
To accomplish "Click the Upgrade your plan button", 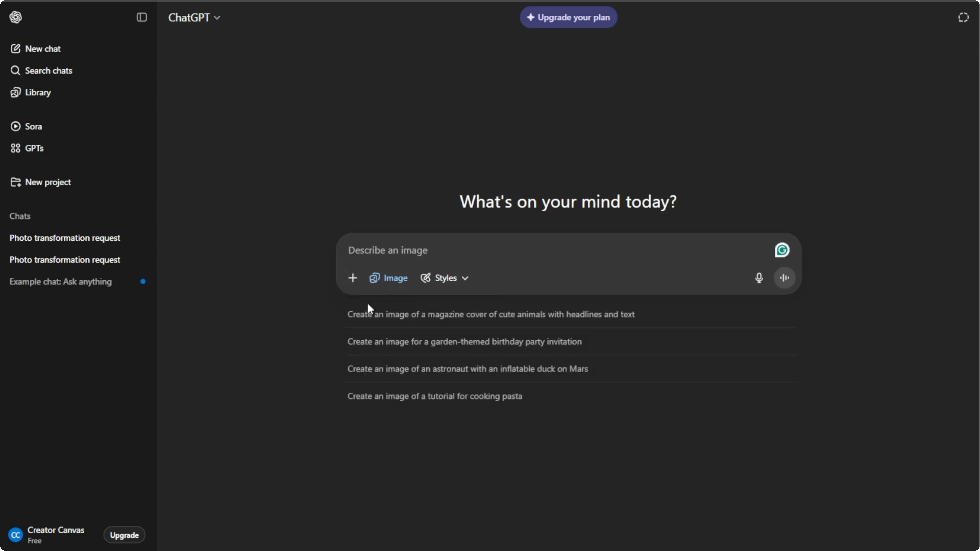I will tap(568, 17).
